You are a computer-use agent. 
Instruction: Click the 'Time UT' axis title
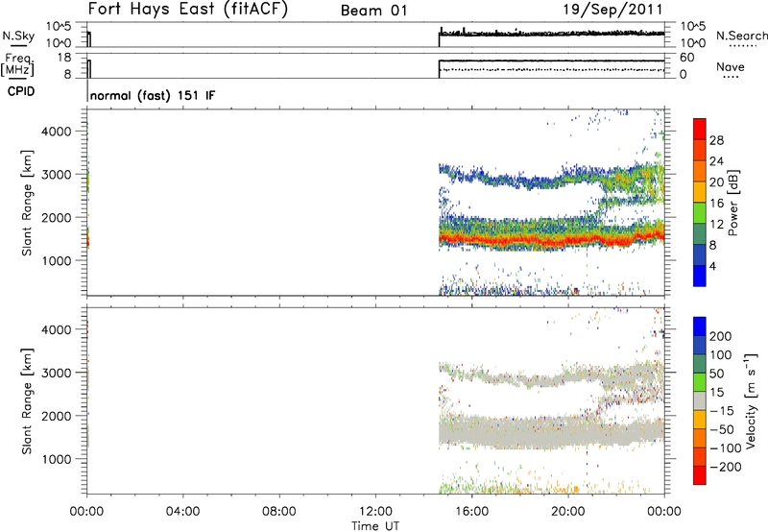375,526
